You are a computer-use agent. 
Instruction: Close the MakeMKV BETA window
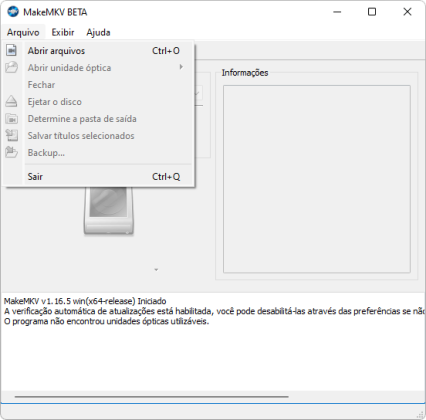coord(407,12)
